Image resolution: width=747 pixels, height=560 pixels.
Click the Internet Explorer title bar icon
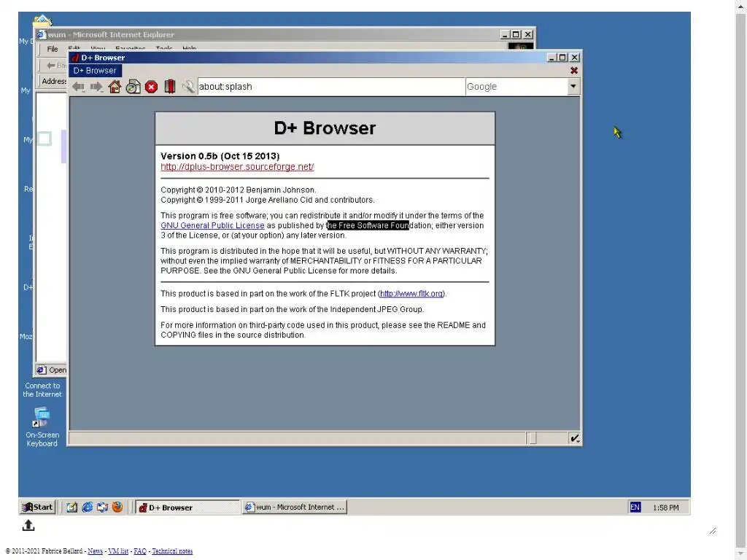(42, 34)
